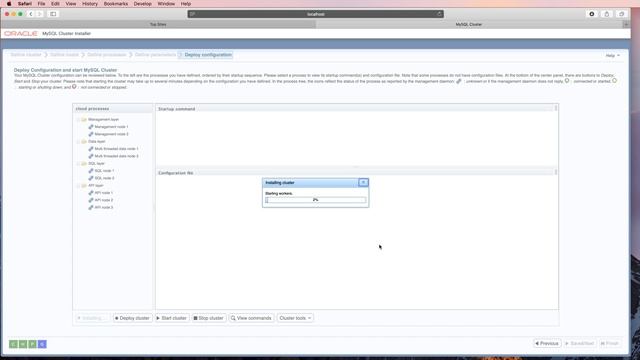Collapse the SQL layer tree node
640x360 pixels.
click(78, 164)
